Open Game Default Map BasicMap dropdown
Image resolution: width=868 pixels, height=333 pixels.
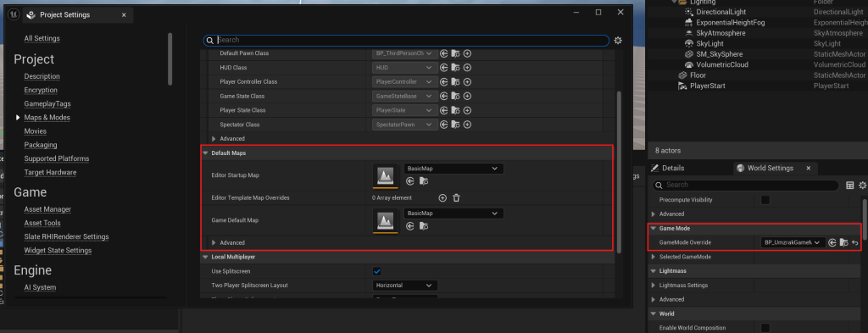[x=453, y=213]
